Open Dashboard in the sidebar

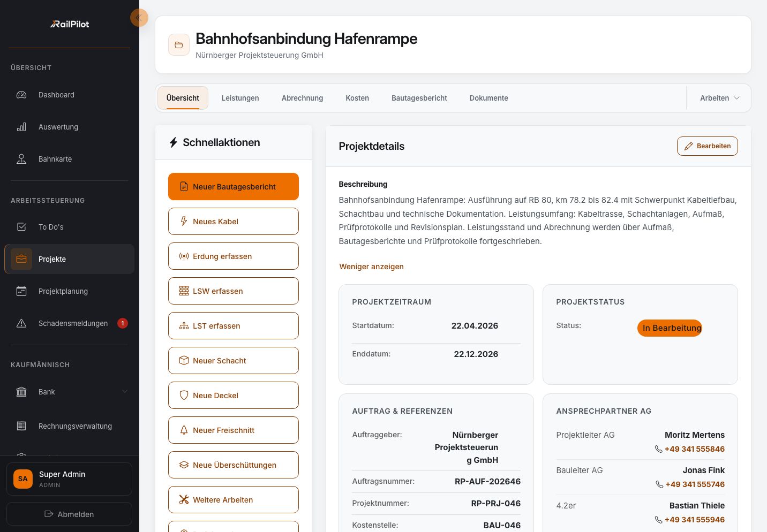[x=69, y=95]
